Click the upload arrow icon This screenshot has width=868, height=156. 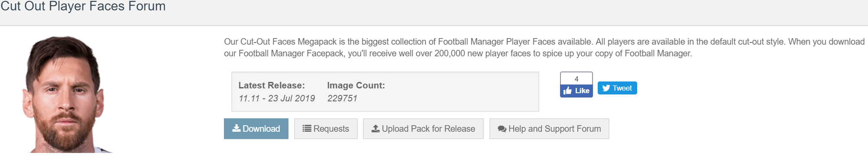[x=376, y=128]
